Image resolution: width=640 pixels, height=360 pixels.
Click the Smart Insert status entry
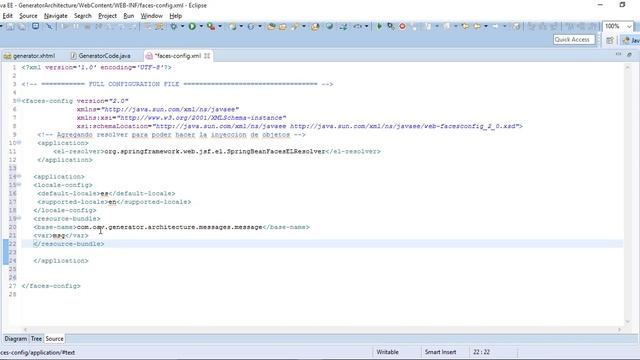[440, 352]
